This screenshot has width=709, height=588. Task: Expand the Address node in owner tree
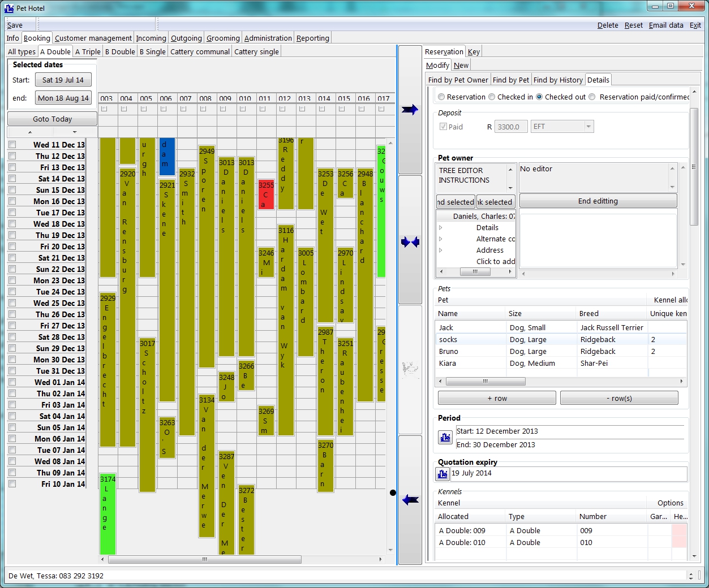[x=441, y=250]
